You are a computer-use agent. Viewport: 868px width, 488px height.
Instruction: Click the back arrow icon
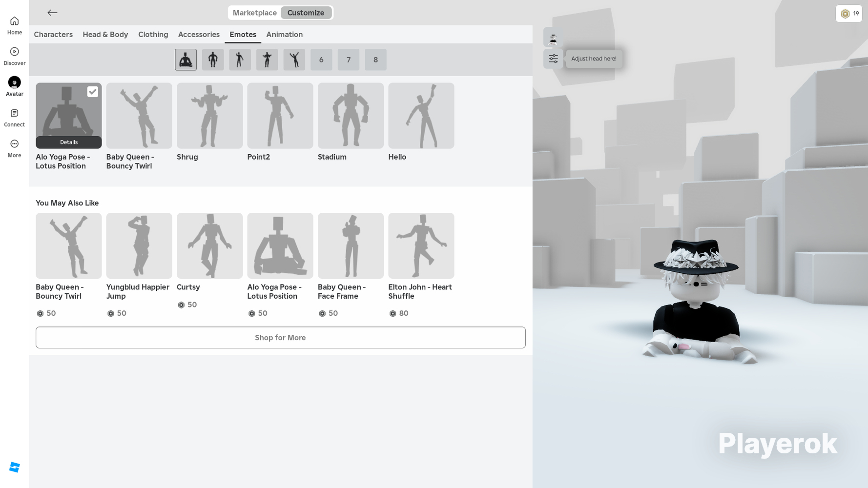pos(52,13)
